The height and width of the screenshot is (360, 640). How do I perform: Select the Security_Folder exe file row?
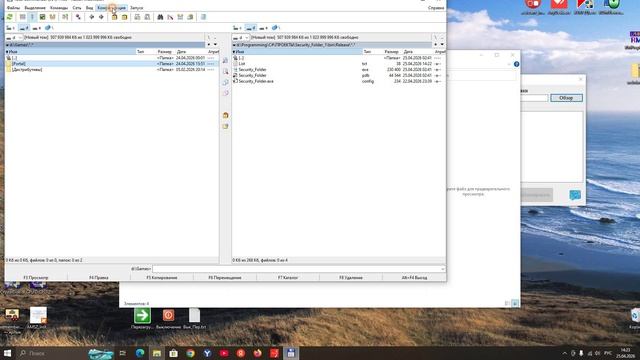pos(338,69)
